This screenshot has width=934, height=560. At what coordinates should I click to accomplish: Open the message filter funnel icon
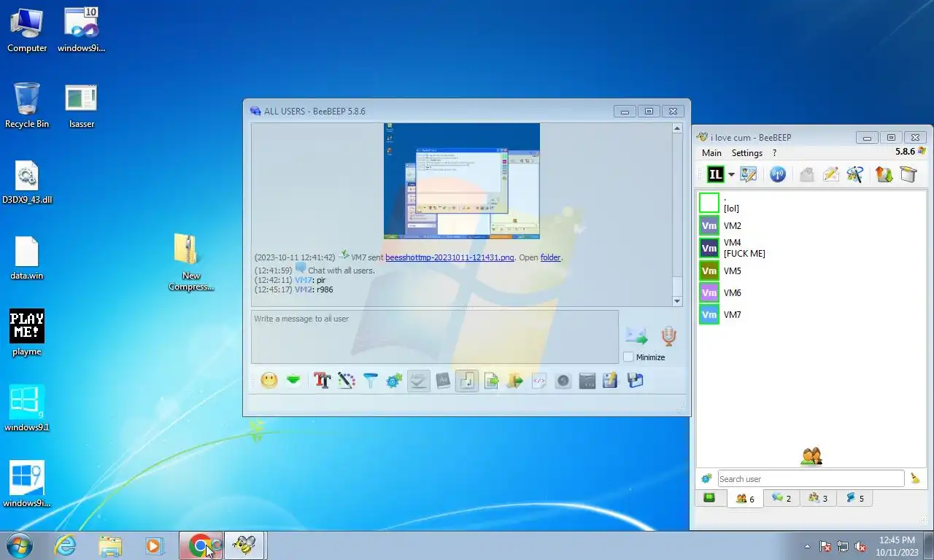(371, 381)
